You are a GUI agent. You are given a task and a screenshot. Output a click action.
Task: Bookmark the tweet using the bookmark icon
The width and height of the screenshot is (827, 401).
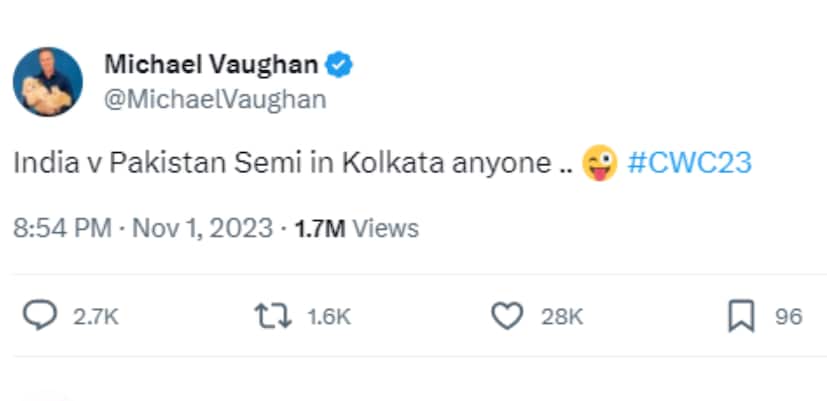740,316
